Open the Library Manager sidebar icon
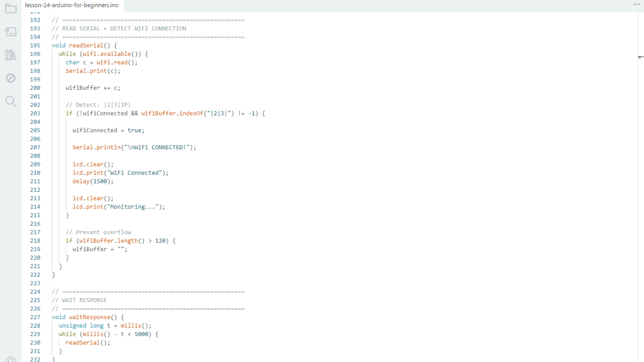Image resolution: width=644 pixels, height=362 pixels. click(x=11, y=55)
